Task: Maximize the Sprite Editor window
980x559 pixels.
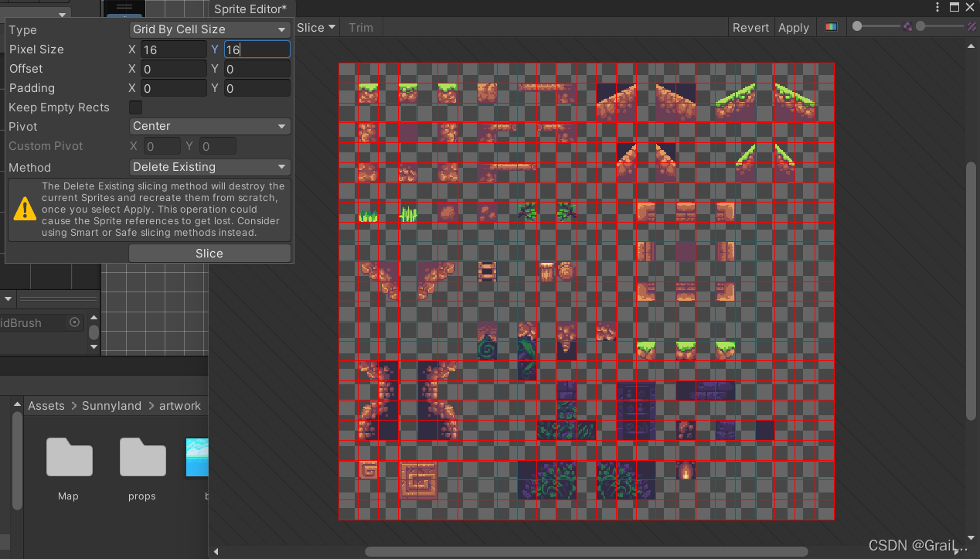Action: pyautogui.click(x=954, y=7)
